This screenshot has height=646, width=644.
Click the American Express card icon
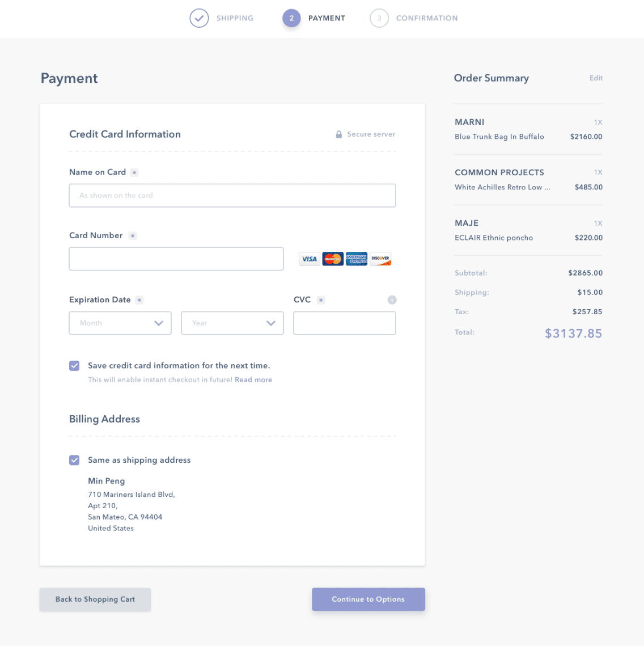(357, 259)
